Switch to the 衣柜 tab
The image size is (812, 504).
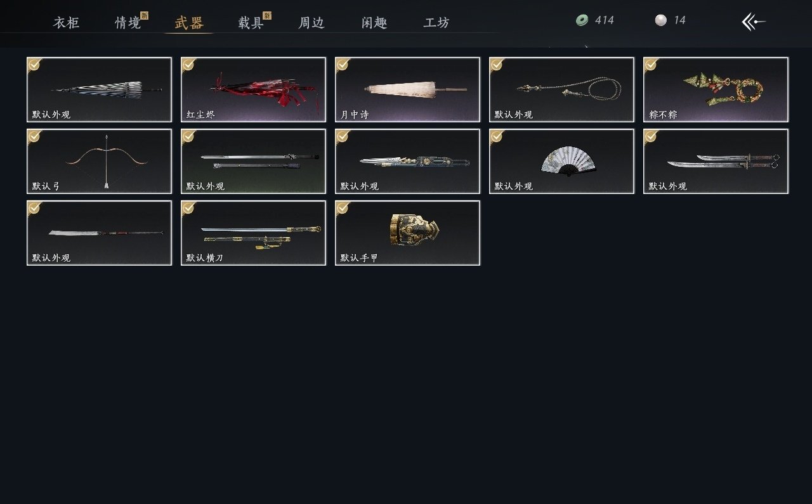pyautogui.click(x=66, y=23)
